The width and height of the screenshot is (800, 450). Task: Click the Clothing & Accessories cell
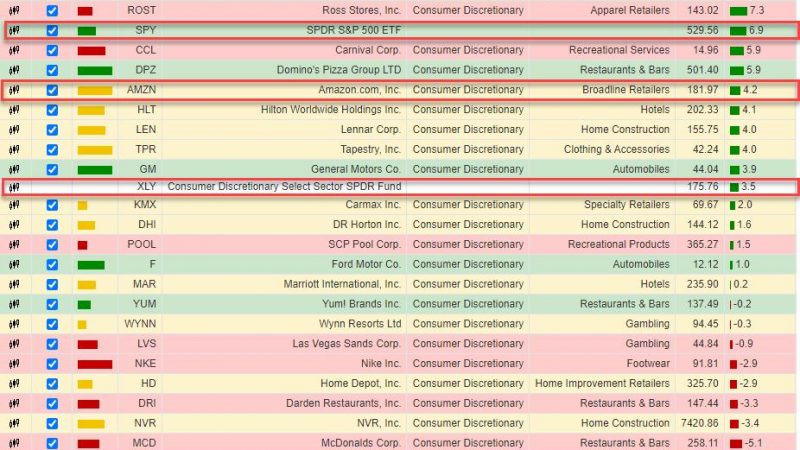tap(616, 149)
